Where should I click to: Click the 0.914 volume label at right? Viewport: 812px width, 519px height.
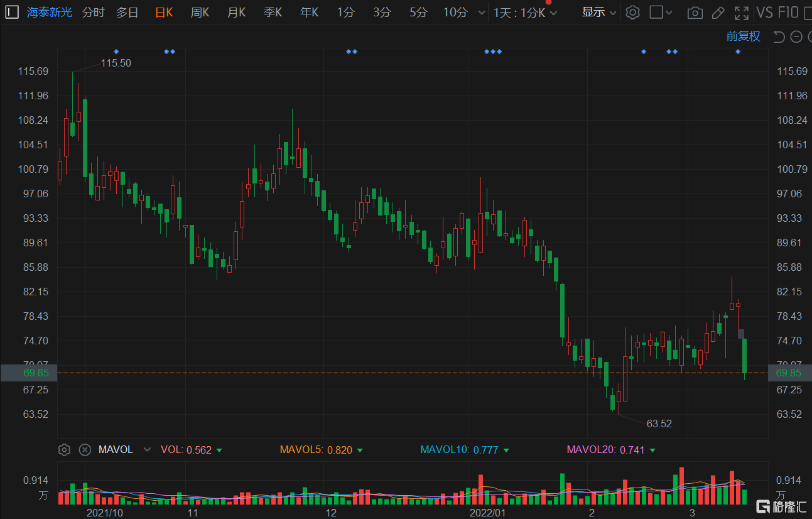[790, 480]
